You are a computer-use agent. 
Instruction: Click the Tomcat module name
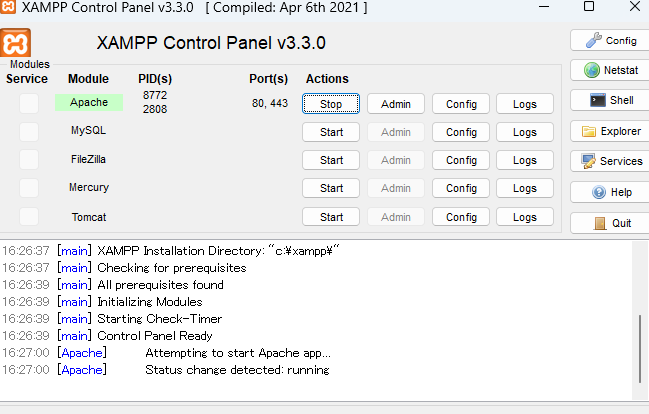click(x=89, y=217)
